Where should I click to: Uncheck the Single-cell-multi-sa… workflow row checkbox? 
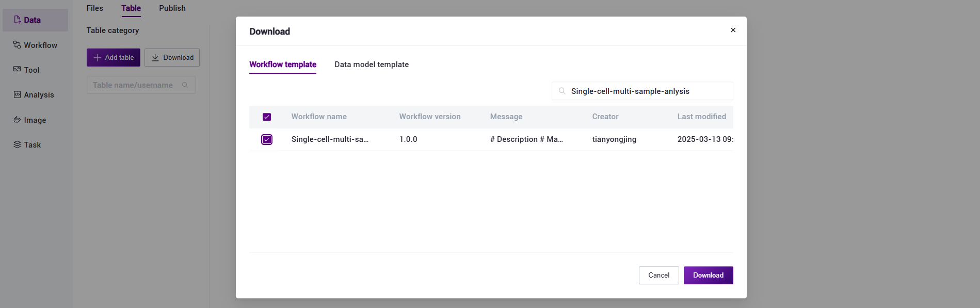click(x=267, y=140)
